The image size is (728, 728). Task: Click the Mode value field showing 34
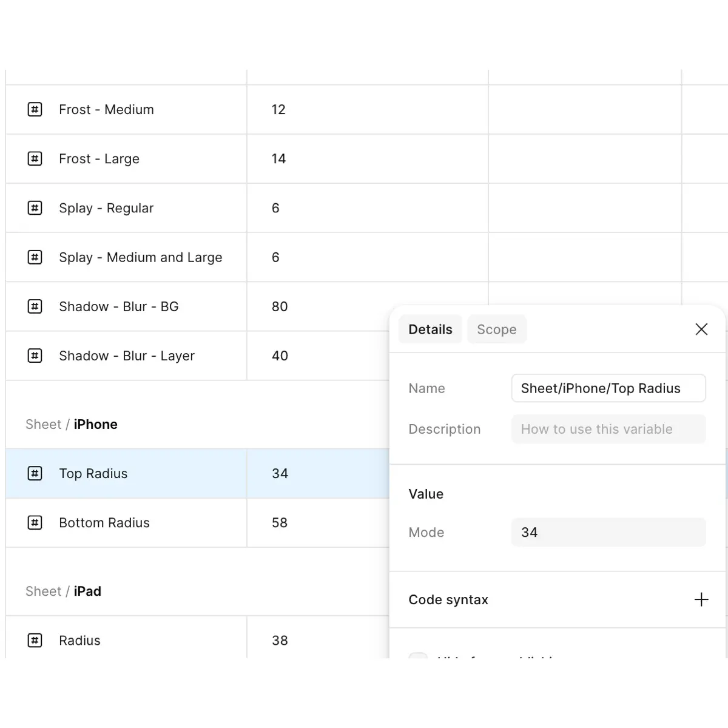[608, 532]
